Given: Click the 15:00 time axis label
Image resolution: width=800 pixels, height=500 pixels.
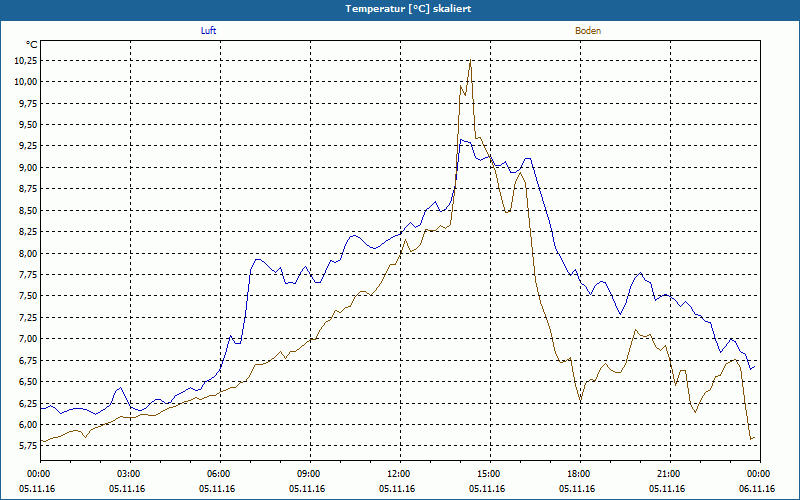Looking at the screenshot, I should (x=490, y=474).
